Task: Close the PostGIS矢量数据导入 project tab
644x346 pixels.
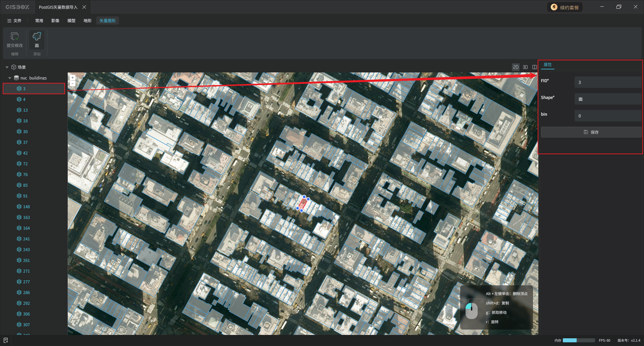Action: (x=84, y=7)
